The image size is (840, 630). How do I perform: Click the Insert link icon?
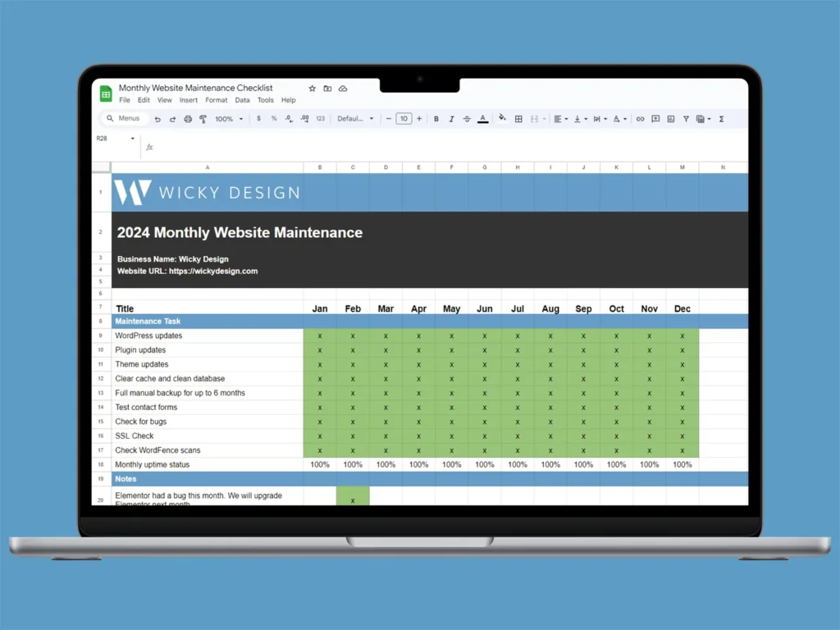pos(640,119)
